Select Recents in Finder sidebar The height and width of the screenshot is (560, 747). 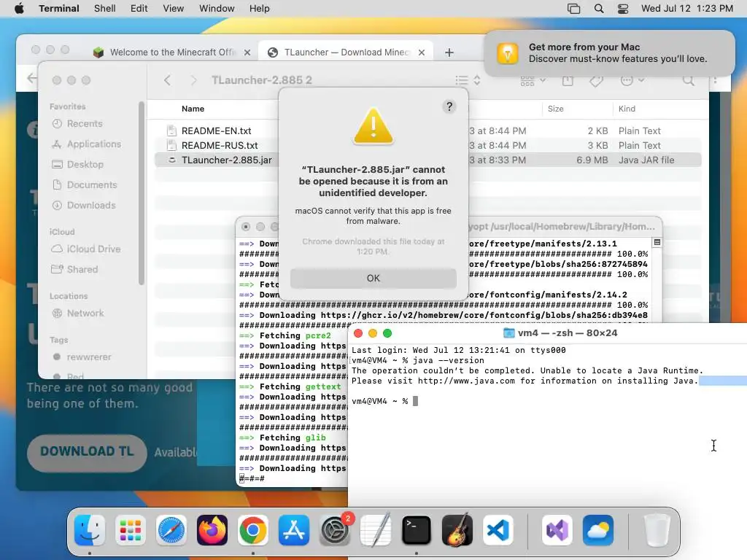(x=84, y=124)
